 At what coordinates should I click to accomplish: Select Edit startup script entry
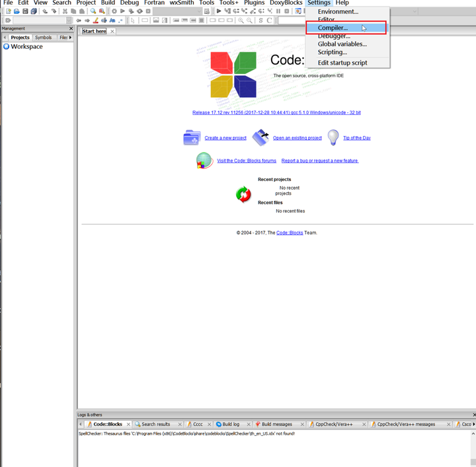click(342, 63)
